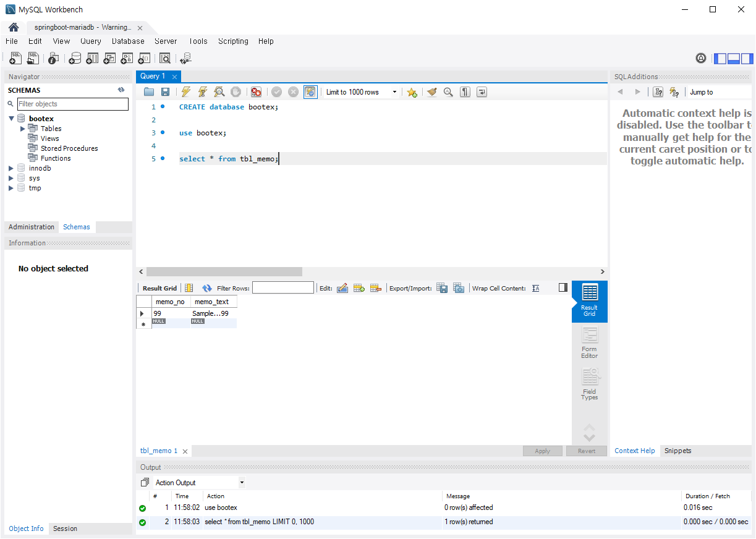The width and height of the screenshot is (756, 539).
Task: Save the snippet using the star icon
Action: coord(412,92)
